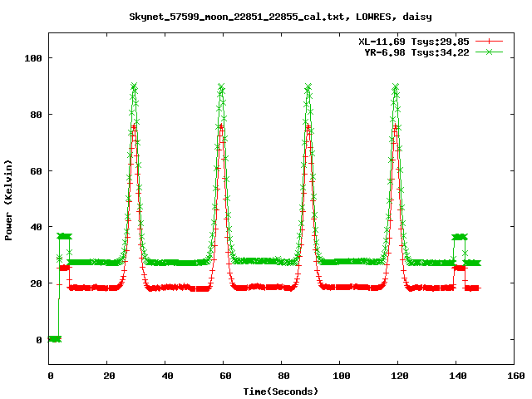Click the y-axis tick label 80
This screenshot has width=532, height=399.
coord(36,115)
